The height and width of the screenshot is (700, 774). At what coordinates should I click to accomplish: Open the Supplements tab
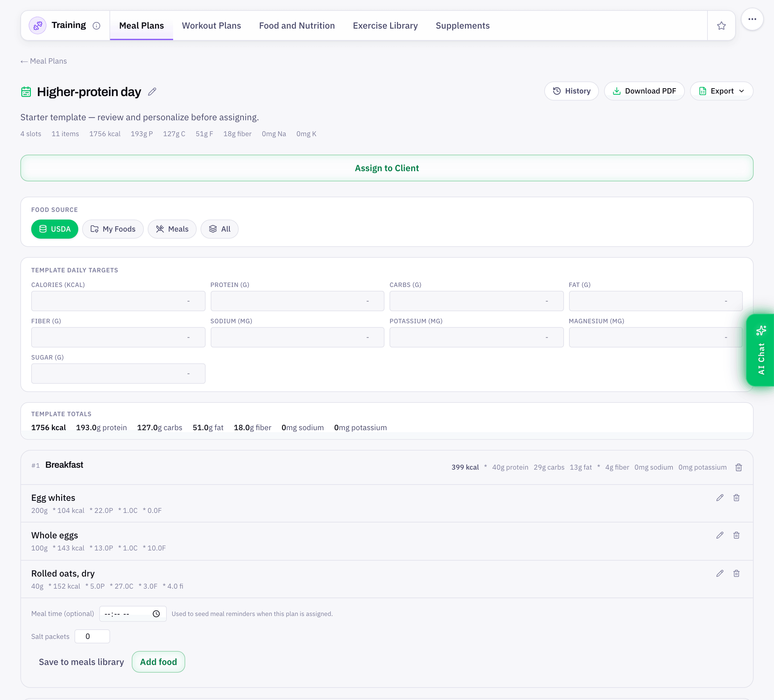coord(463,26)
